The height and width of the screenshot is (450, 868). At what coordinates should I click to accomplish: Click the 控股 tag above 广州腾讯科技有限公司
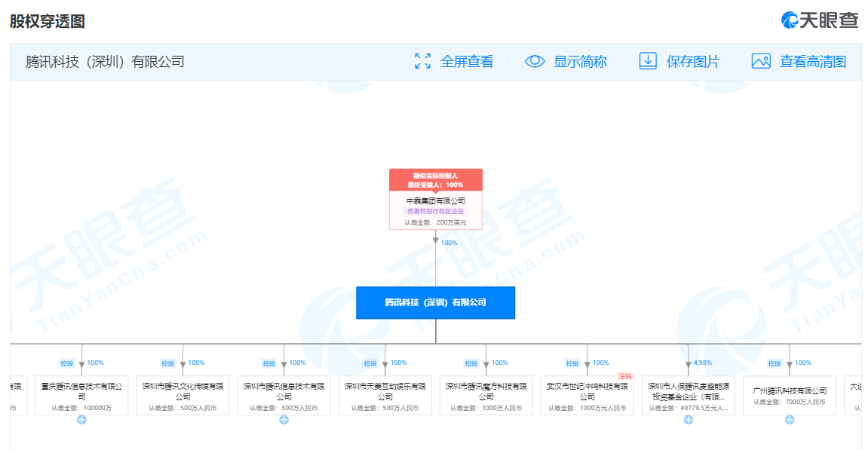774,363
